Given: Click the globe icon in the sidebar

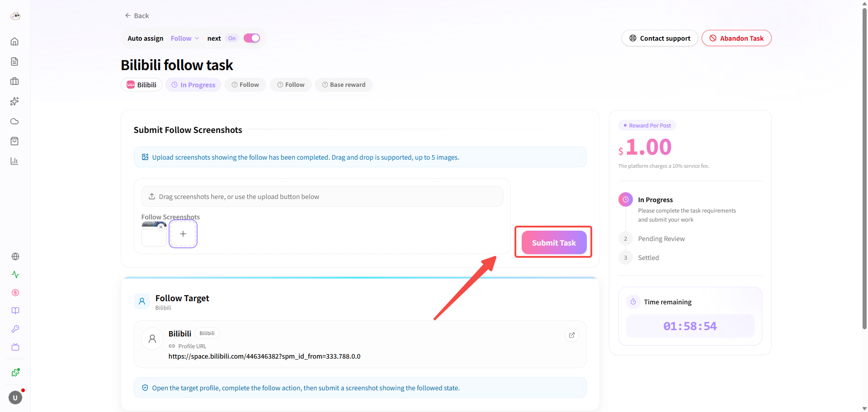Looking at the screenshot, I should click(15, 256).
